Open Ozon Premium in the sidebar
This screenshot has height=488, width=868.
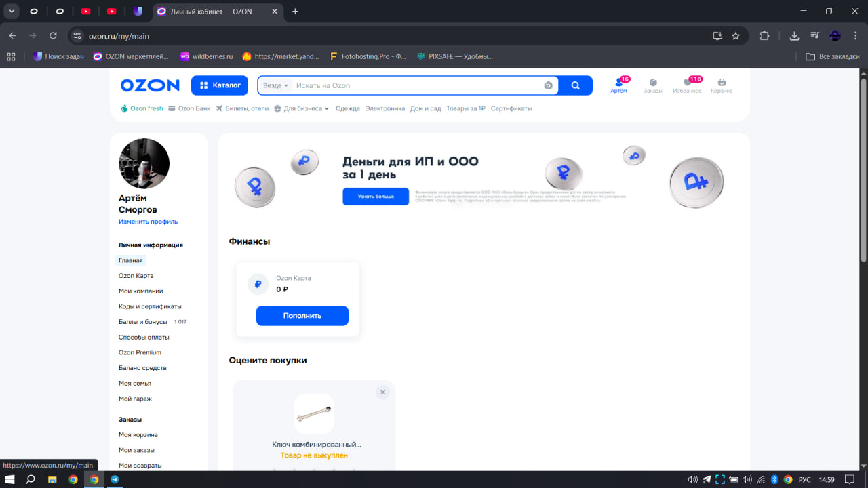[x=140, y=352]
